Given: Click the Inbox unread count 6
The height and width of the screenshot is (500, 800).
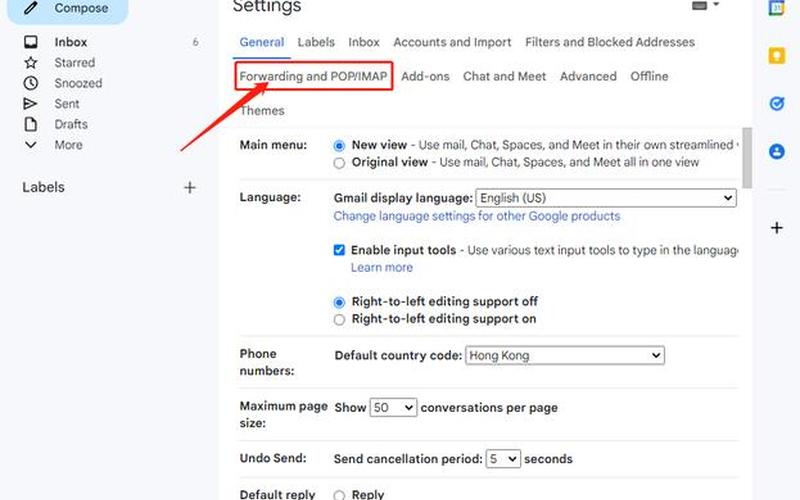Looking at the screenshot, I should [x=195, y=42].
